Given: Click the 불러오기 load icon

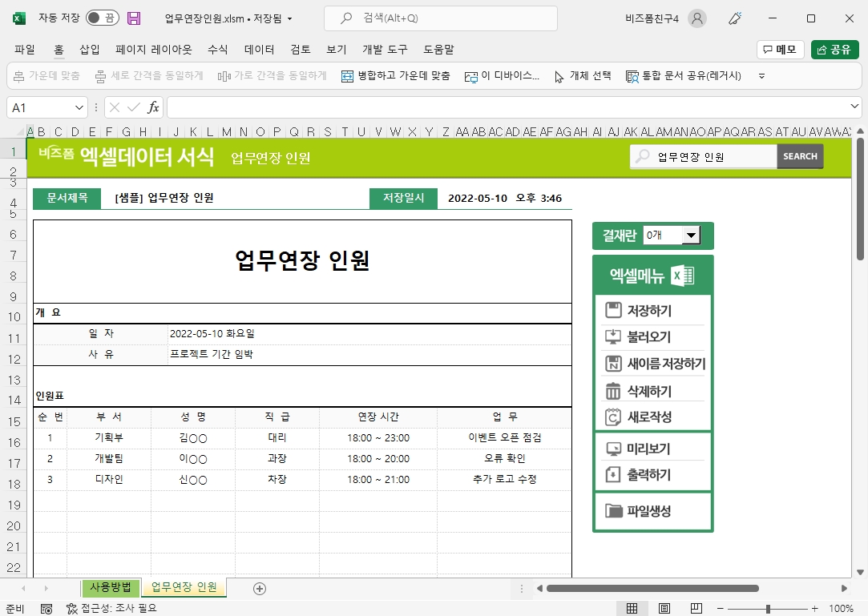Looking at the screenshot, I should click(613, 337).
